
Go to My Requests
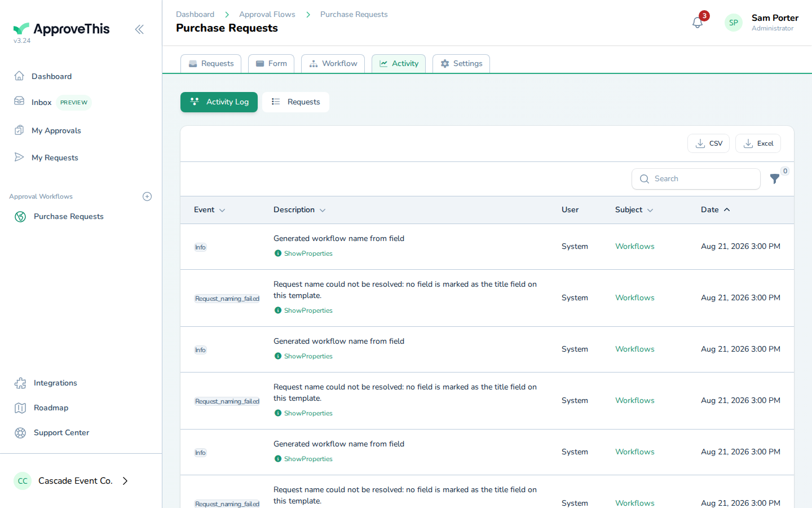coord(55,157)
